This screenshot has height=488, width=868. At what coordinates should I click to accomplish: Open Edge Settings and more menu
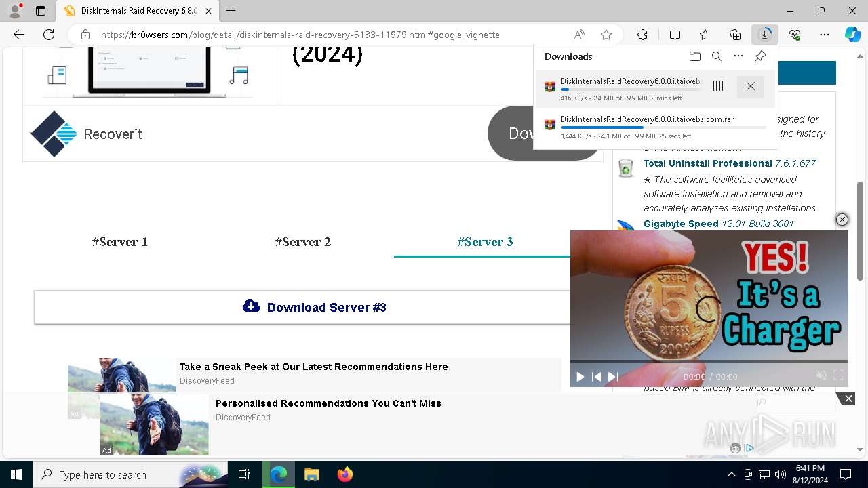(x=825, y=35)
